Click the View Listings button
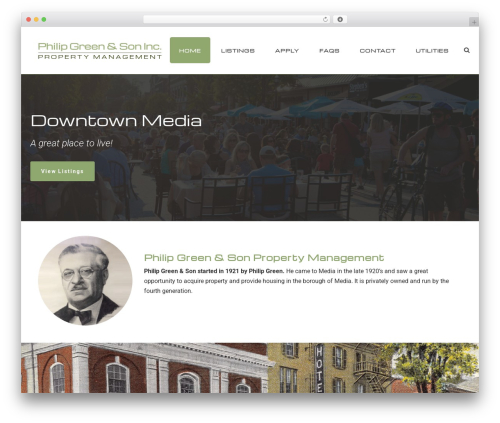Image resolution: width=500 pixels, height=423 pixels. [62, 171]
